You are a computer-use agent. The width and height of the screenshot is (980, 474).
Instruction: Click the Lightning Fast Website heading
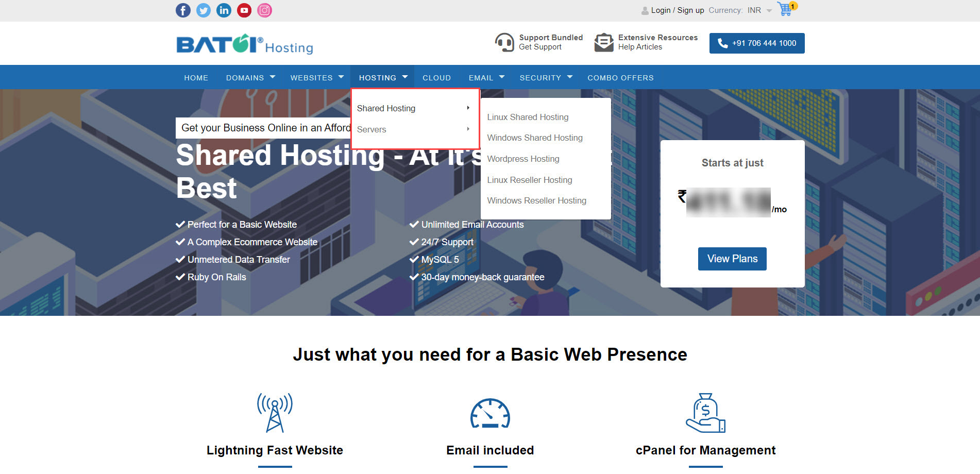tap(275, 450)
